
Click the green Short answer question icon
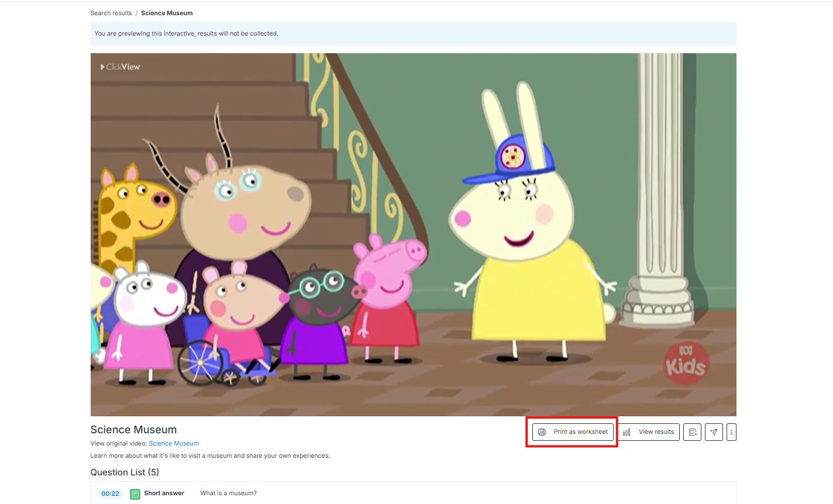click(135, 494)
